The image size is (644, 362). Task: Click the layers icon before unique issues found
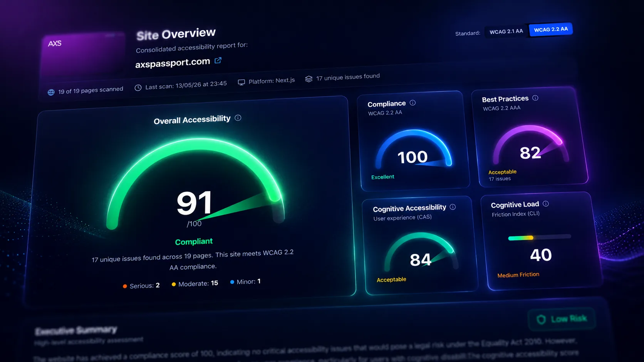coord(309,79)
